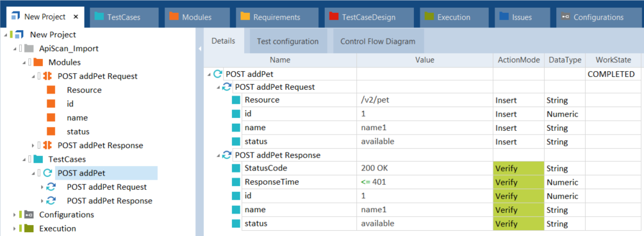
Task: Collapse the ApiScan_Import folder node
Action: (x=15, y=49)
